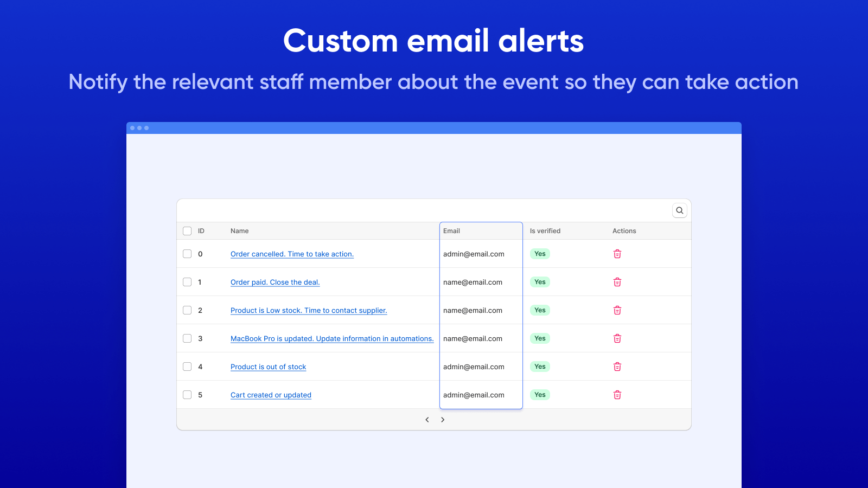Tick the select-all checkbox in header
Viewport: 868px width, 488px height.
point(187,231)
